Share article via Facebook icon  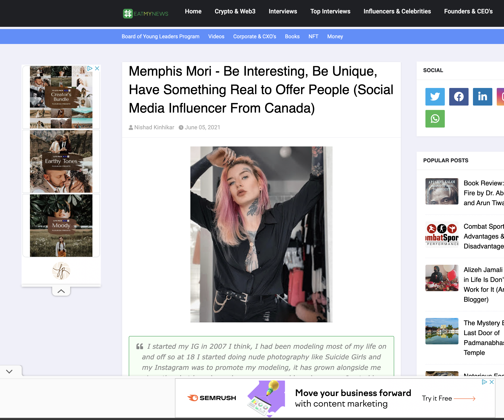[x=459, y=97]
